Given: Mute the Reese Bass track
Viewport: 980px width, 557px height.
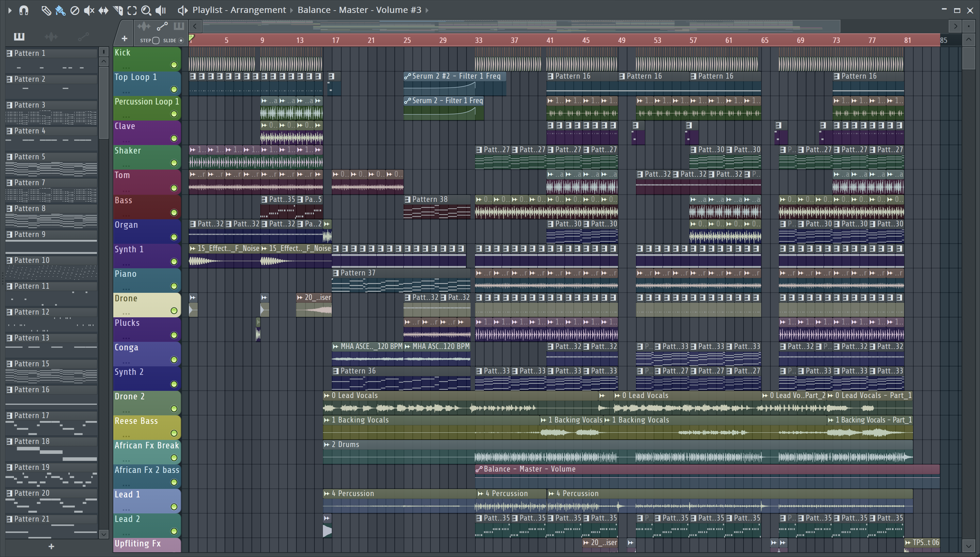Looking at the screenshot, I should pos(174,433).
